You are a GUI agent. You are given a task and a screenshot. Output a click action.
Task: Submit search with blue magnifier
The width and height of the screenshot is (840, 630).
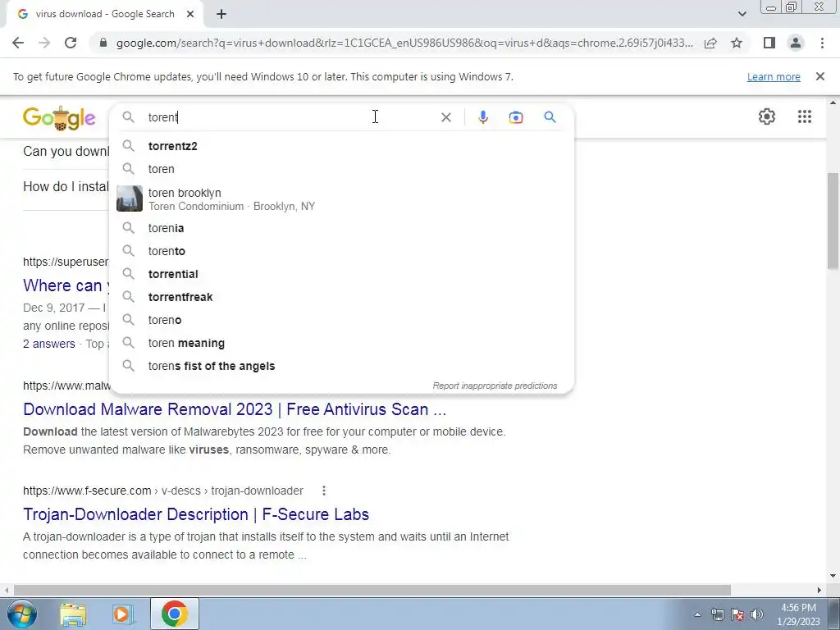click(x=550, y=116)
